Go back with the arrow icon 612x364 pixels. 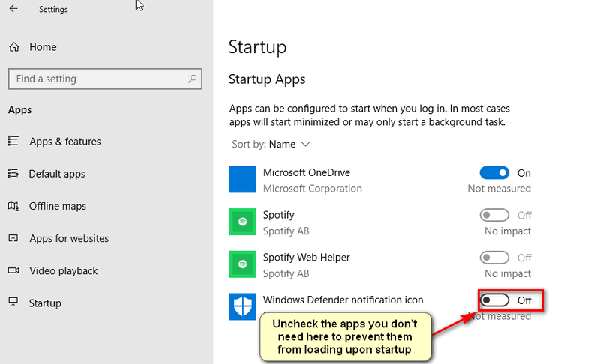pos(13,8)
